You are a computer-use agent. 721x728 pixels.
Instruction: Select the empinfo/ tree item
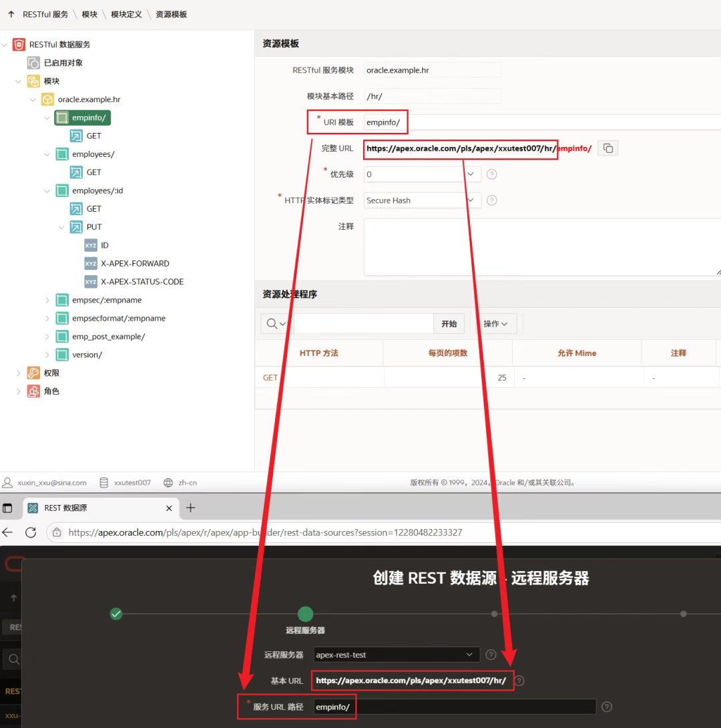[83, 118]
